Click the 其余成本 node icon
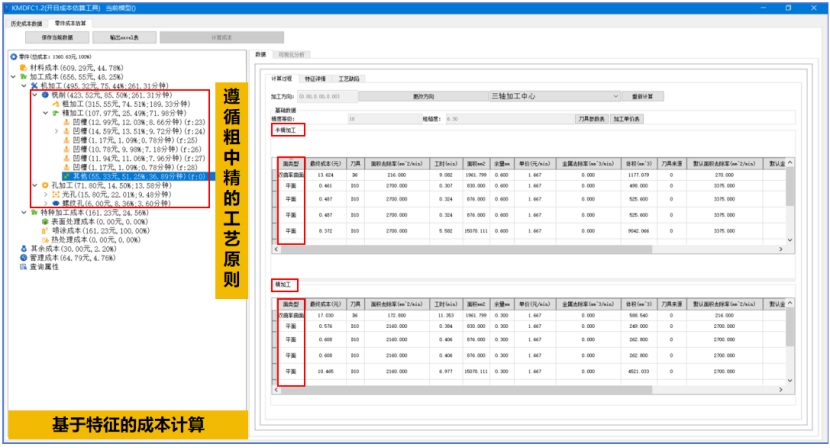The width and height of the screenshot is (830, 448). [22, 249]
